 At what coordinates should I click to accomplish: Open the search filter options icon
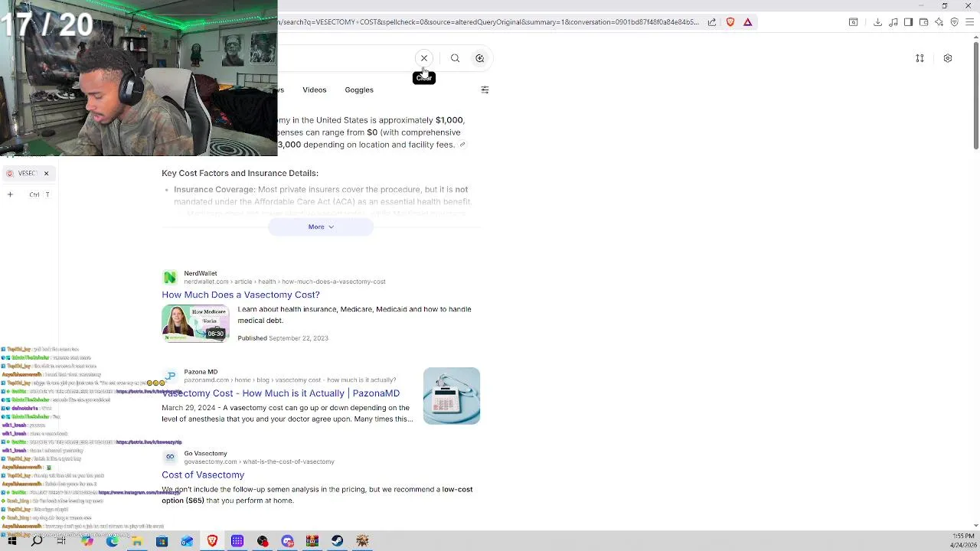click(485, 90)
